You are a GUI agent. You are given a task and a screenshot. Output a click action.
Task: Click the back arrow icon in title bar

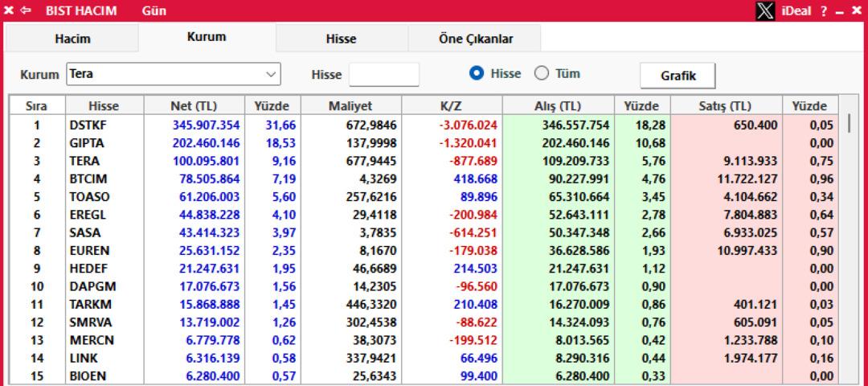[26, 11]
